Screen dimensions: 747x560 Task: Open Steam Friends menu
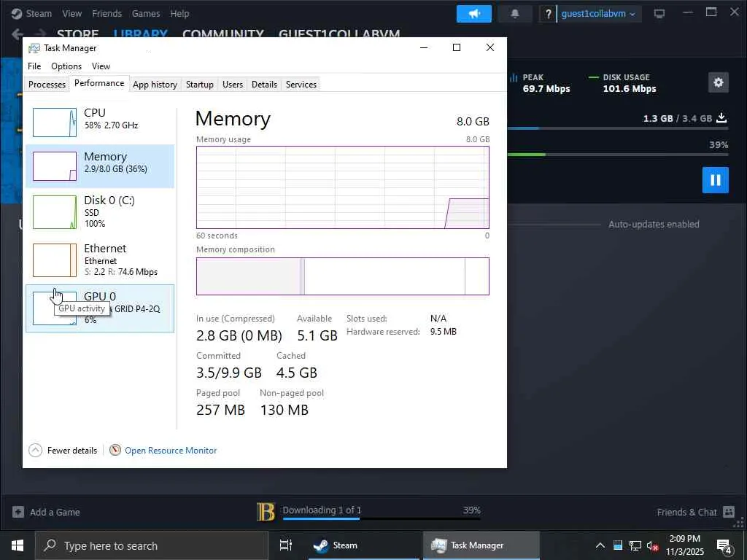point(107,13)
